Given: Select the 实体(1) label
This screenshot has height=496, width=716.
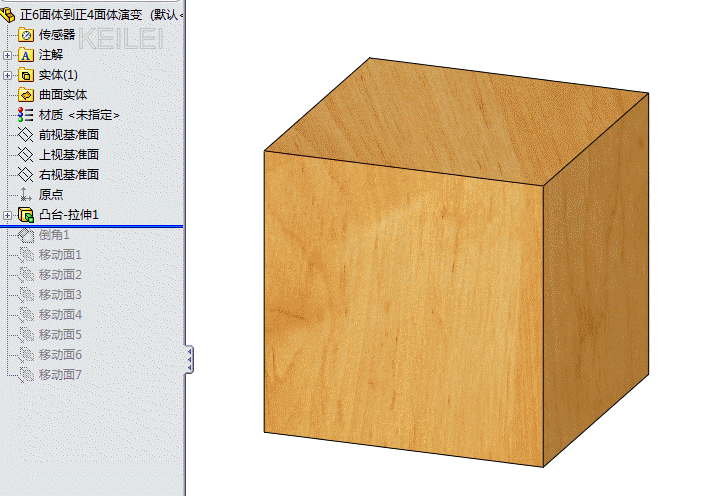Looking at the screenshot, I should click(x=58, y=75).
